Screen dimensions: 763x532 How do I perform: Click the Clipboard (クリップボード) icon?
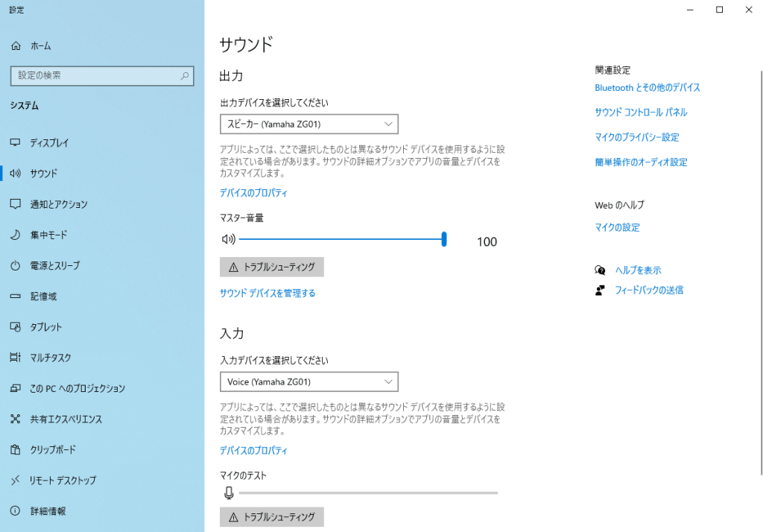click(x=16, y=450)
